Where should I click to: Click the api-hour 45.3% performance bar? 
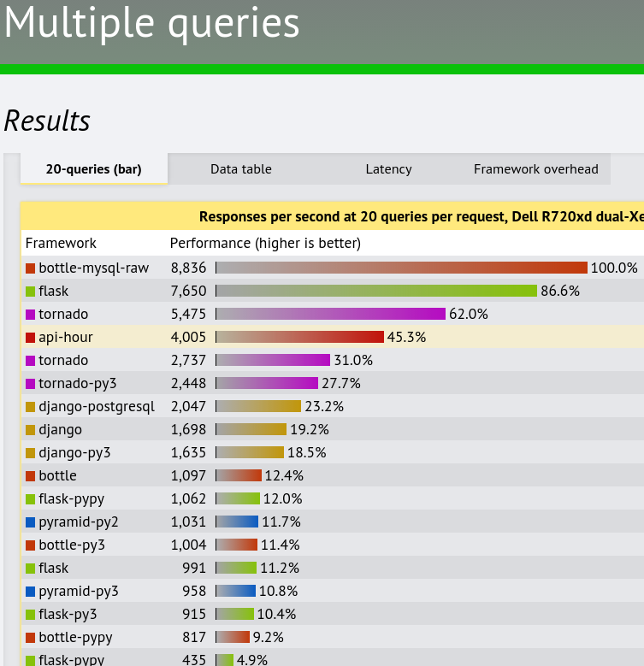300,337
